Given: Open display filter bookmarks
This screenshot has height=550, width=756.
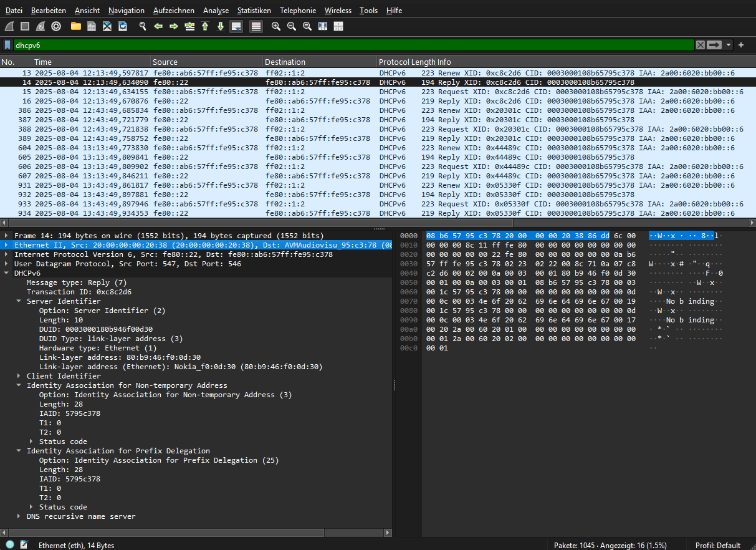Looking at the screenshot, I should (x=7, y=45).
